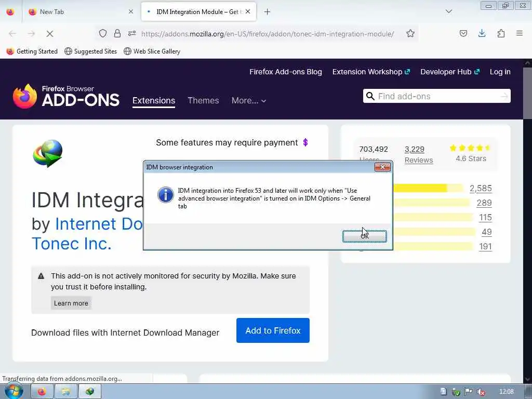
Task: Open the Extension Workshop link
Action: coord(371,72)
